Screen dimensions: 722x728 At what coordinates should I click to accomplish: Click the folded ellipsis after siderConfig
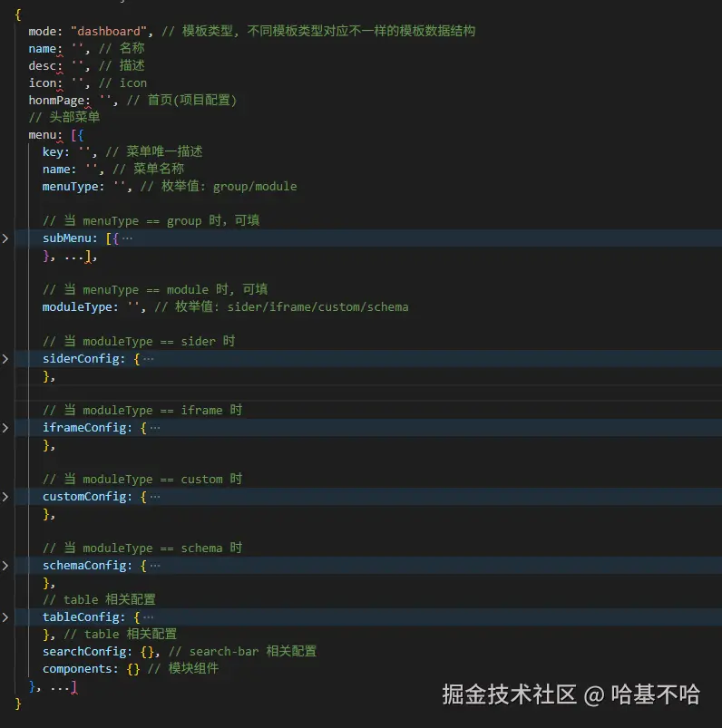148,359
